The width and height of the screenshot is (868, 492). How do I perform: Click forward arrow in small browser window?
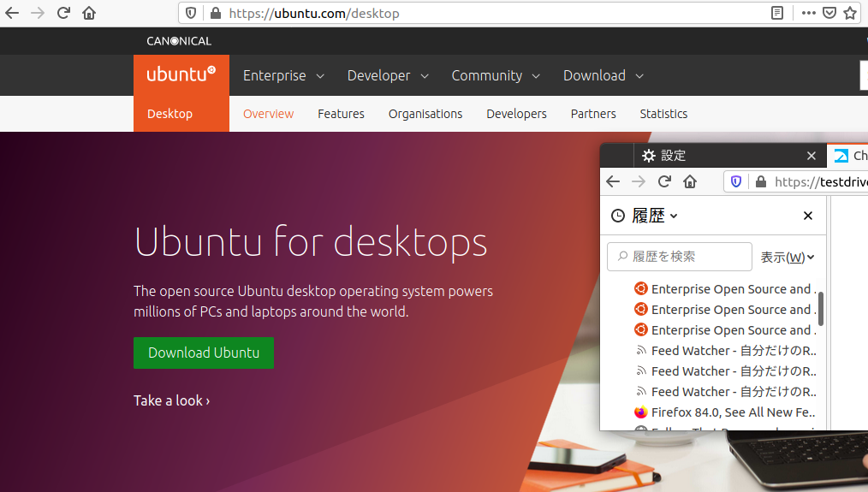[x=639, y=181]
